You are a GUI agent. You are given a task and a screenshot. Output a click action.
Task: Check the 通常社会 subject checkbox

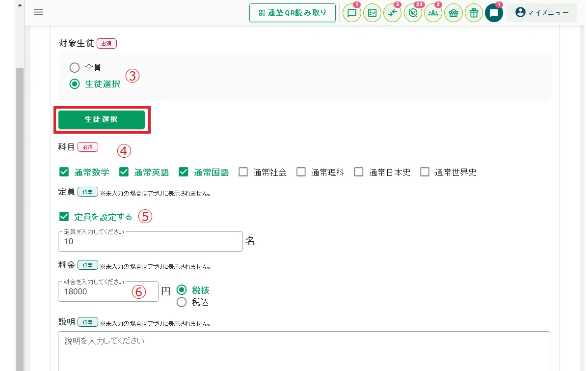pos(243,172)
